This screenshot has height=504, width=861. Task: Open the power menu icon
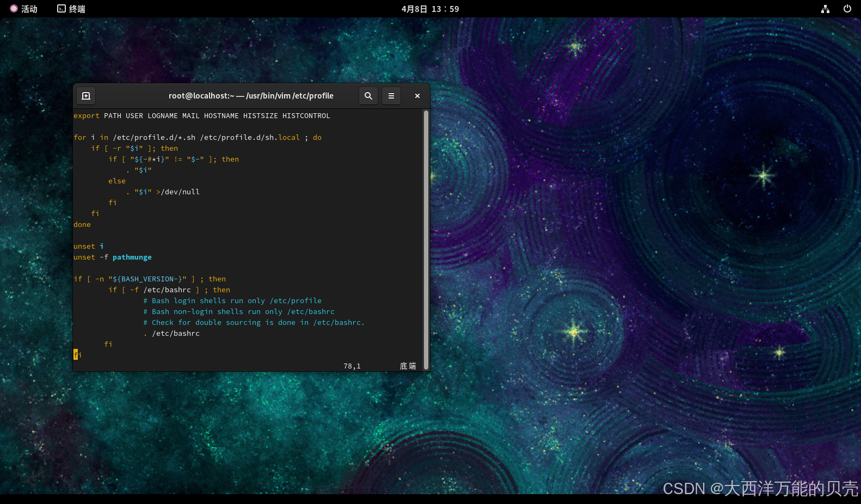(847, 9)
